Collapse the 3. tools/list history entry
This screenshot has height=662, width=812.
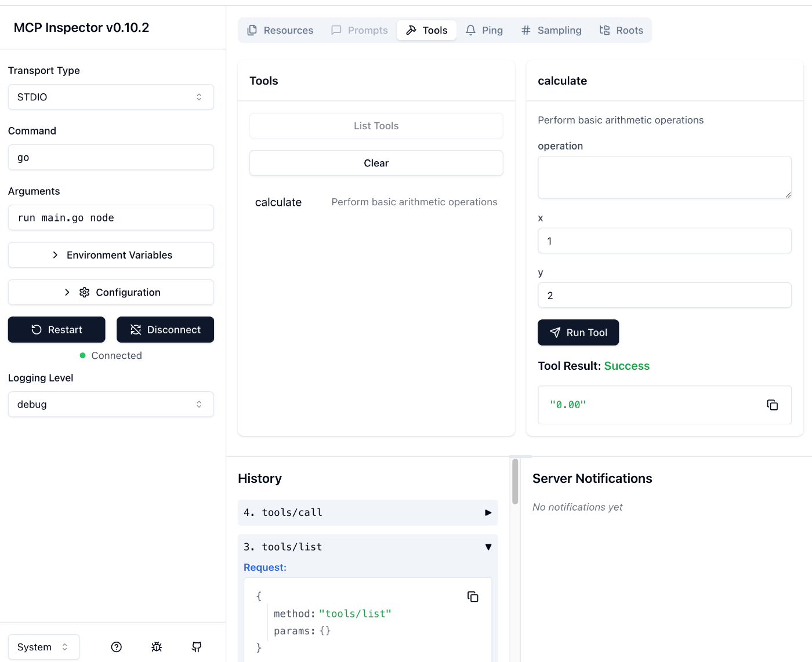point(368,547)
